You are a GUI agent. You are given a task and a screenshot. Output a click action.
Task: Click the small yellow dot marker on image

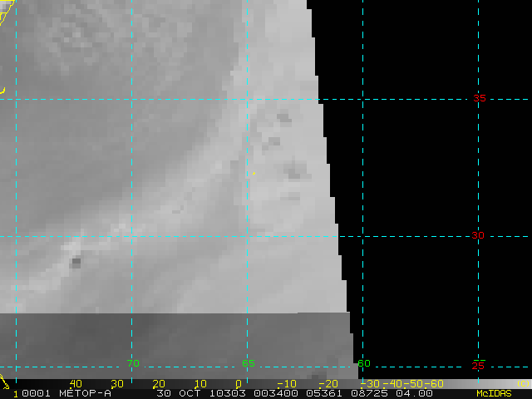[254, 174]
